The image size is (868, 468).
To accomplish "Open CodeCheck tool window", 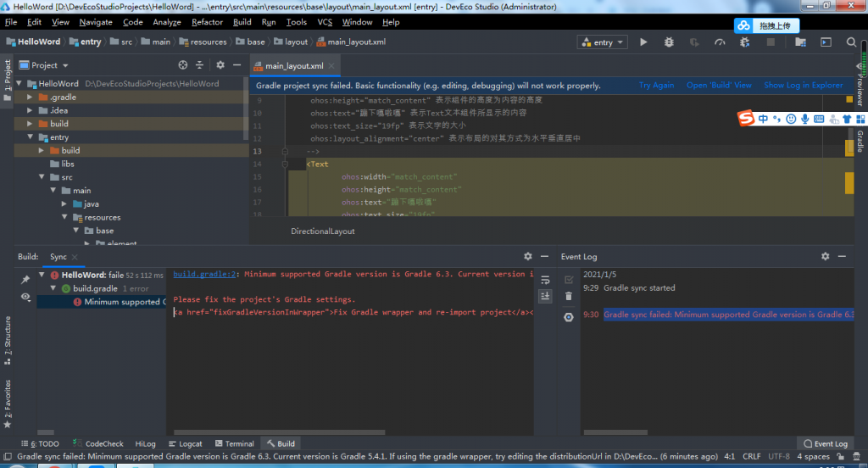I will pos(98,443).
